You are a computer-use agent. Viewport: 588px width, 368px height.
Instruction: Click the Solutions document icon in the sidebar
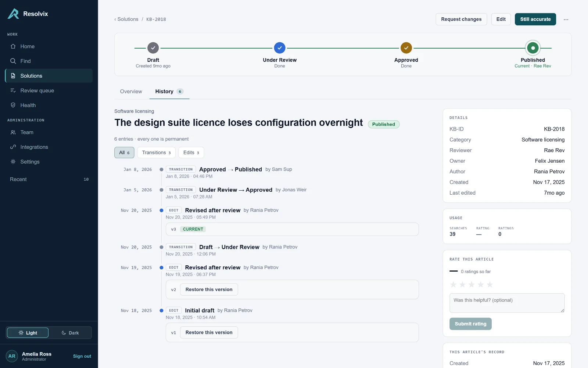[13, 76]
